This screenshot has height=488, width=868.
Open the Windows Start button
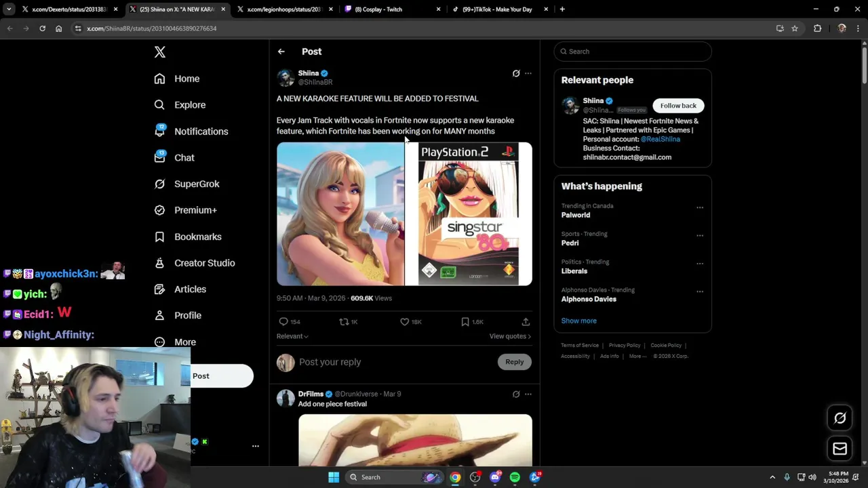pos(334,477)
